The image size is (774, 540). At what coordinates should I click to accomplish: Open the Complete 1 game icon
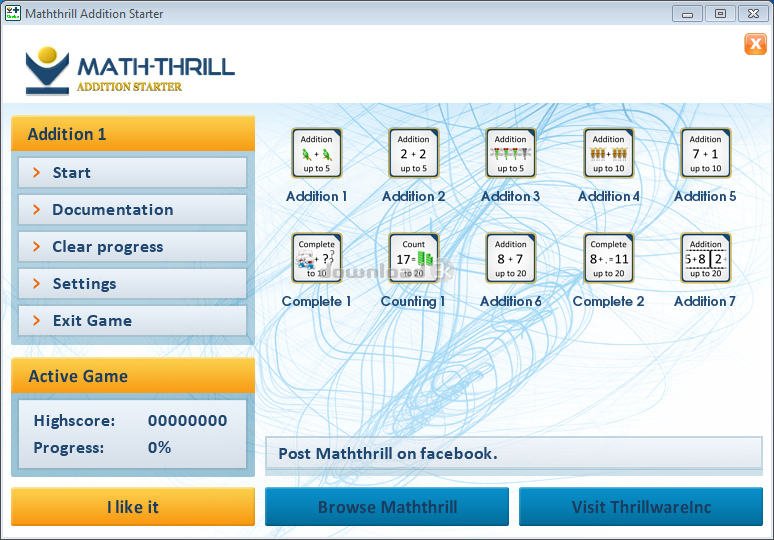[316, 258]
